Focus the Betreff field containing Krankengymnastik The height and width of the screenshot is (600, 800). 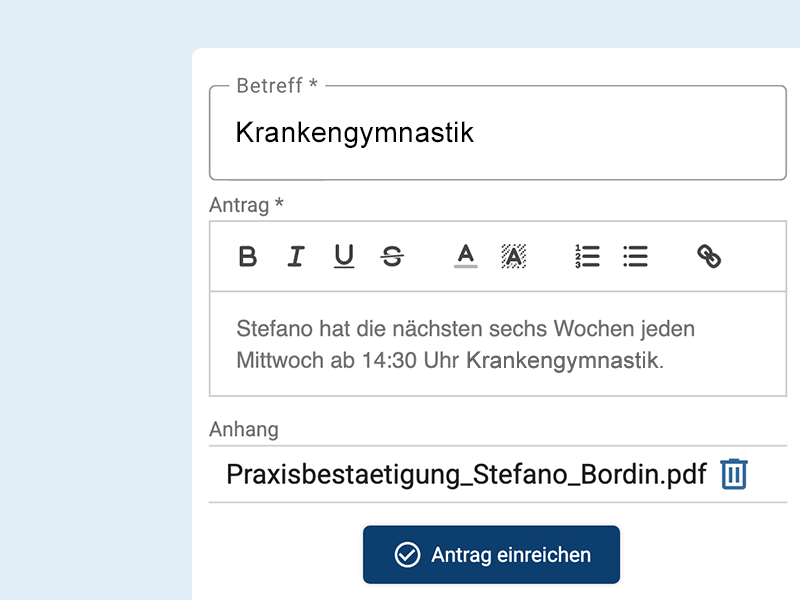(x=497, y=133)
